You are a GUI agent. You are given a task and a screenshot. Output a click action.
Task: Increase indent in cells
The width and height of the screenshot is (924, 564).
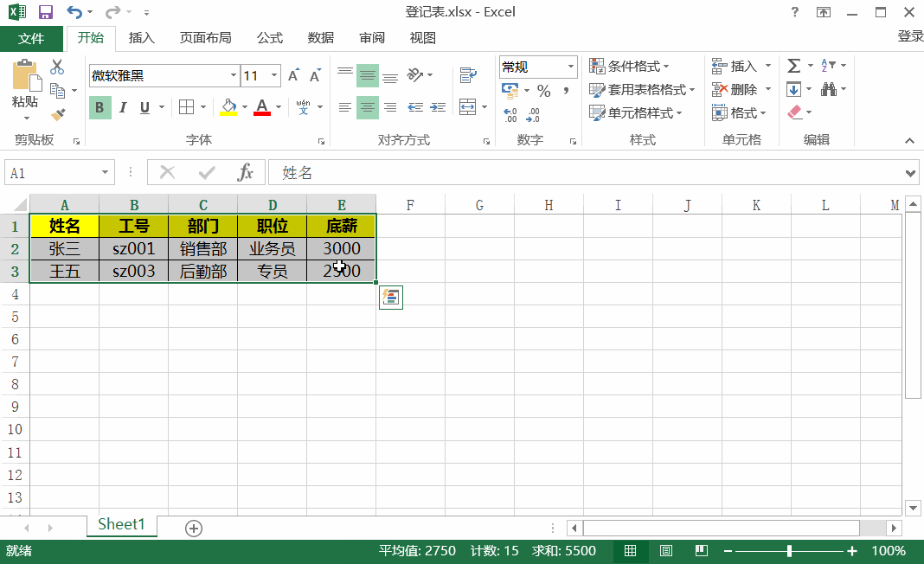click(x=438, y=106)
